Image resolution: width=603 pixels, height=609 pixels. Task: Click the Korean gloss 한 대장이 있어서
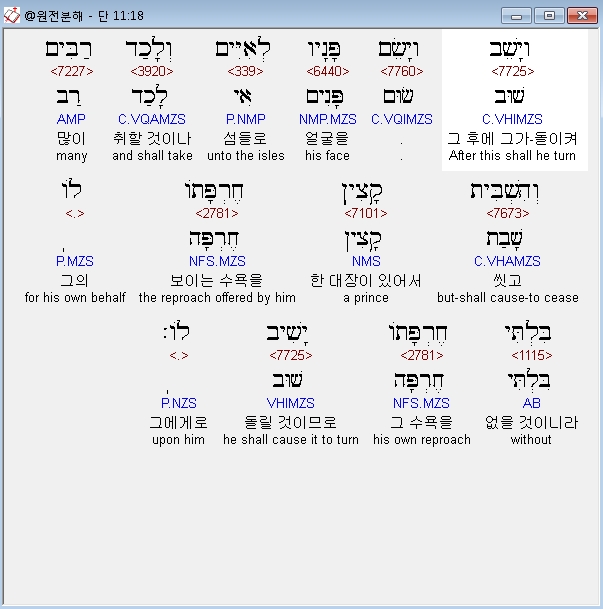[366, 280]
